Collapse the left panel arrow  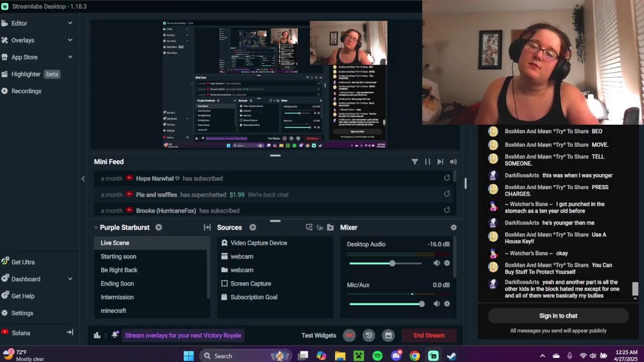[83, 178]
